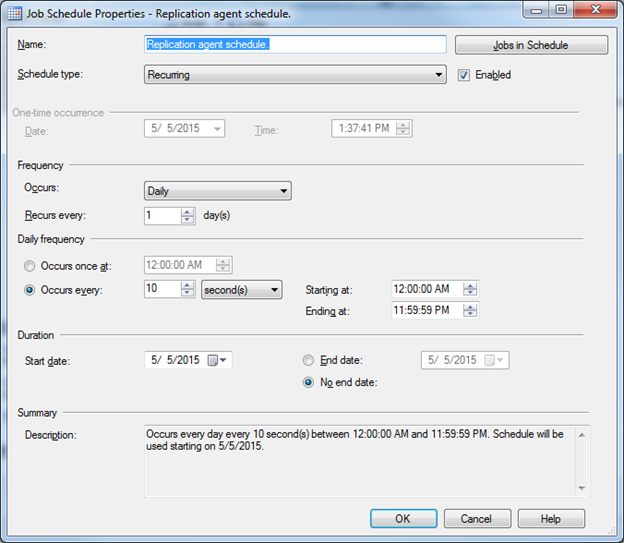The width and height of the screenshot is (624, 543).
Task: Click the Occurs every interval value field
Action: [162, 289]
